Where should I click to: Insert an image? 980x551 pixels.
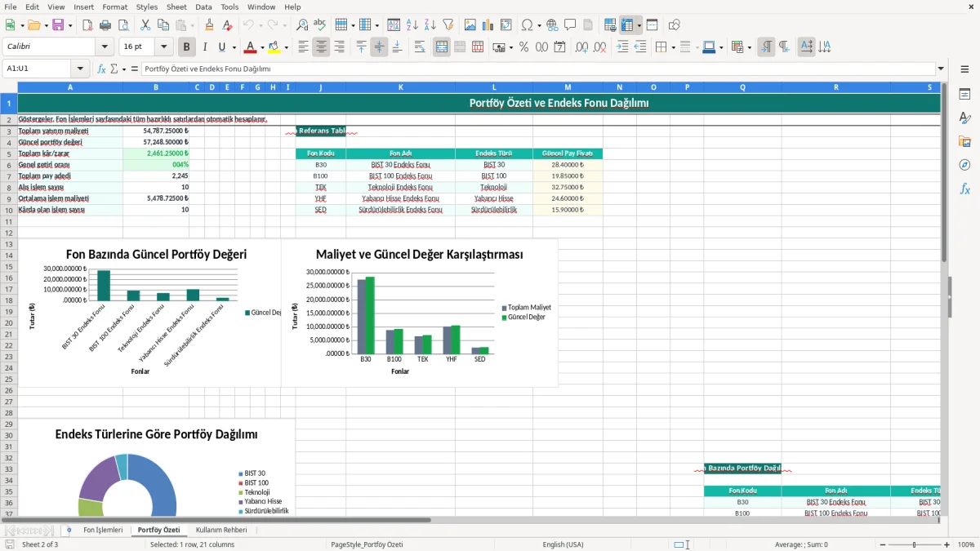(x=470, y=25)
